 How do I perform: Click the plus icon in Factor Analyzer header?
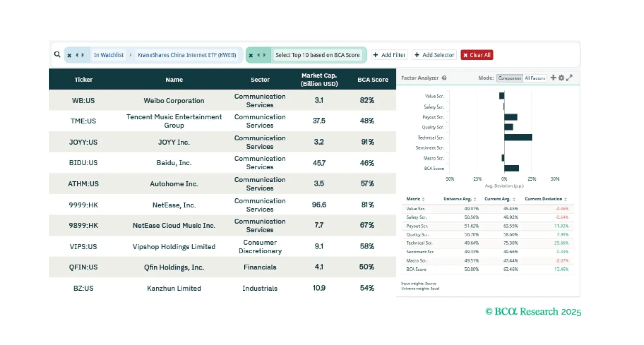tap(553, 78)
